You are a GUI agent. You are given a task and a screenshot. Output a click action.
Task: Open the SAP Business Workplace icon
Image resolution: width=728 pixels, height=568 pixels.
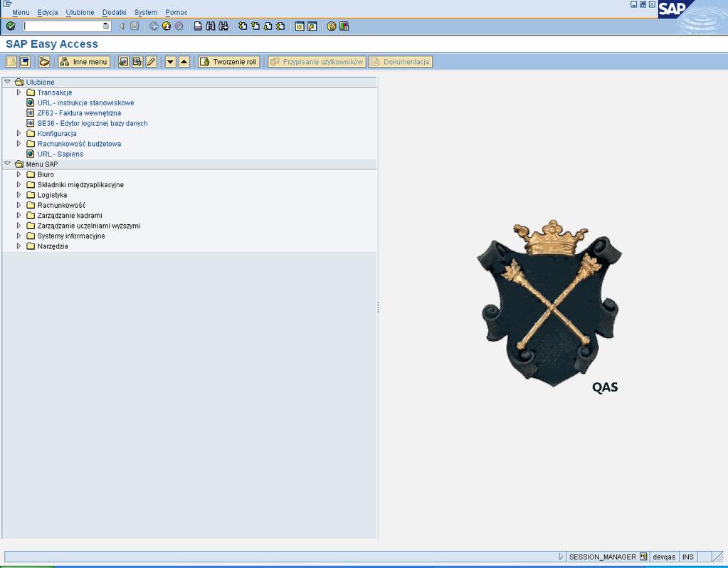pyautogui.click(x=44, y=62)
